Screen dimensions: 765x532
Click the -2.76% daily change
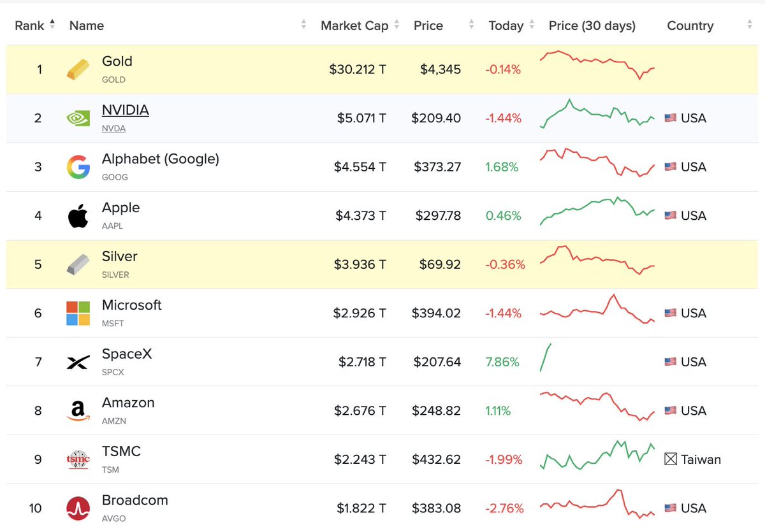(x=504, y=508)
